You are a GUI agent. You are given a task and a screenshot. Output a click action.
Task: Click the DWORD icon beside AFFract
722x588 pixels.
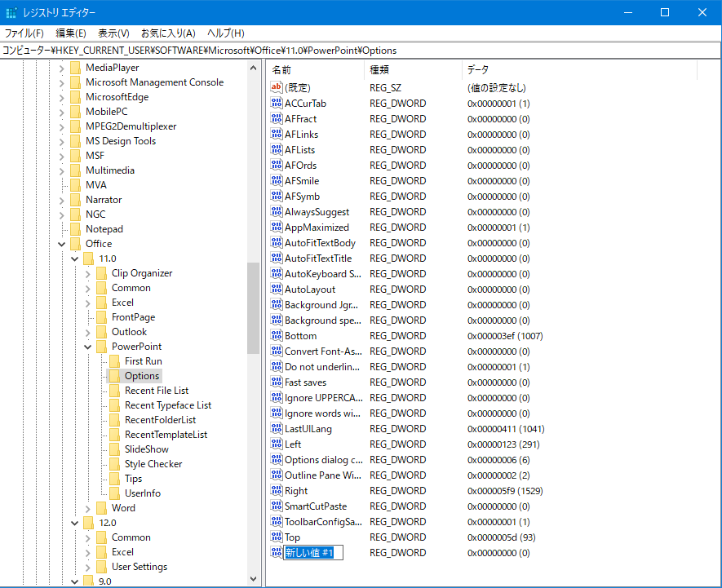(x=277, y=119)
